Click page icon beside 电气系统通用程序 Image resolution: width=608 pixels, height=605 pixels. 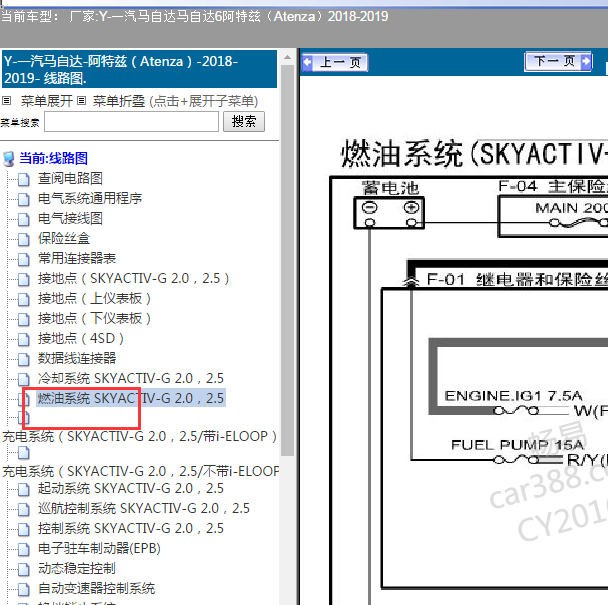coord(24,200)
